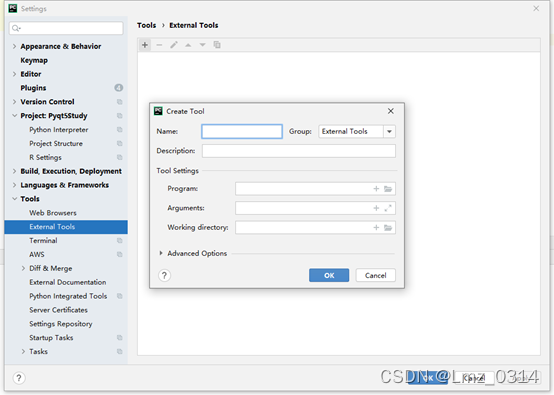Click Tools breadcrumb link
Image resolution: width=554 pixels, height=395 pixels.
pos(147,25)
